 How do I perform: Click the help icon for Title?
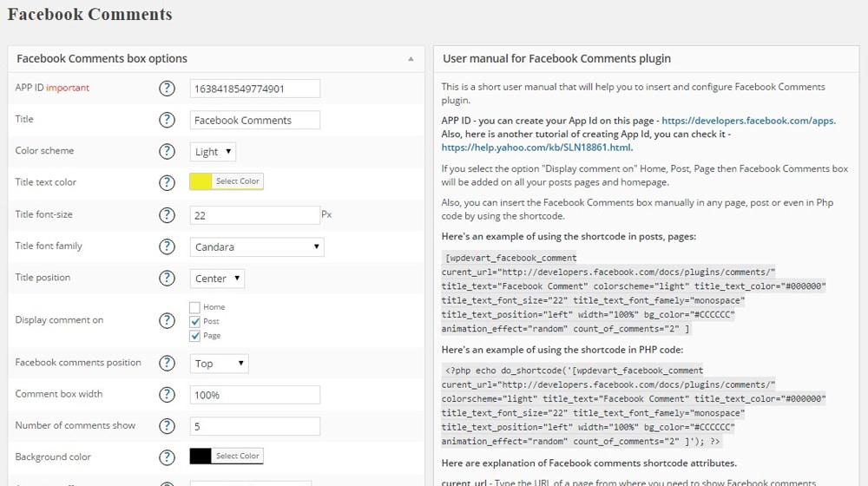[167, 120]
